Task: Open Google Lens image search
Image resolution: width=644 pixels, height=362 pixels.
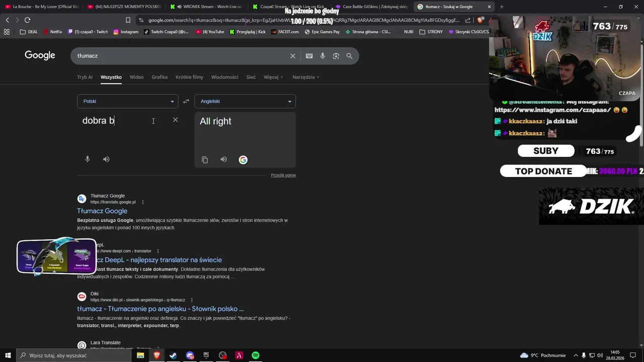Action: (x=336, y=56)
